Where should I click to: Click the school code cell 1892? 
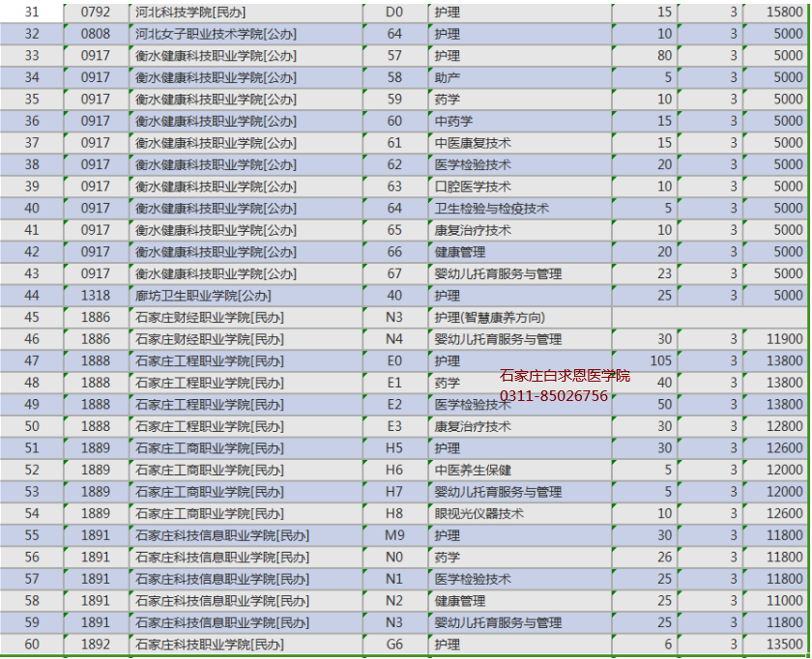click(x=97, y=644)
